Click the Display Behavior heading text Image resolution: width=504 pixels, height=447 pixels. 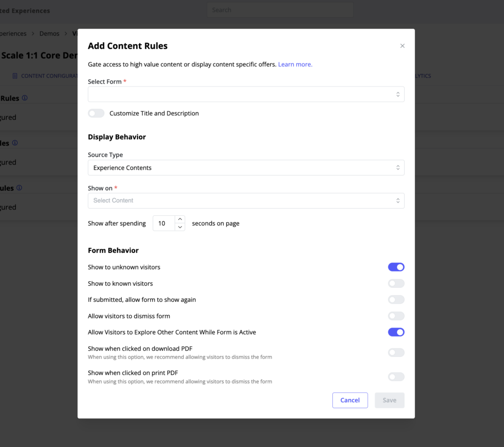click(x=117, y=137)
